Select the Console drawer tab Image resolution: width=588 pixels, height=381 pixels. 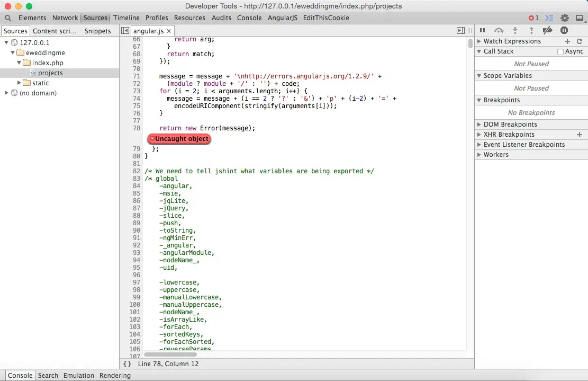[20, 375]
